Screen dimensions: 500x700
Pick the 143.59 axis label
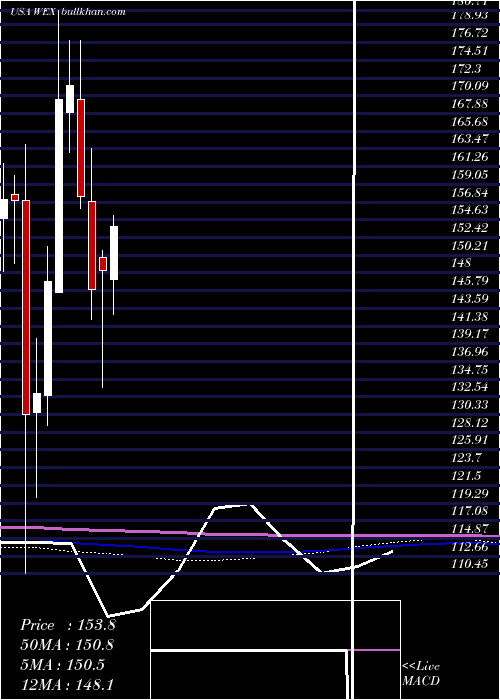tap(469, 299)
